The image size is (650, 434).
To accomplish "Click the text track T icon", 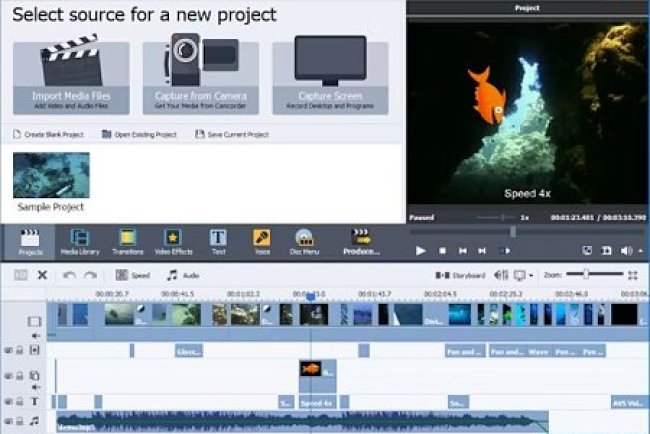I will pos(34,401).
